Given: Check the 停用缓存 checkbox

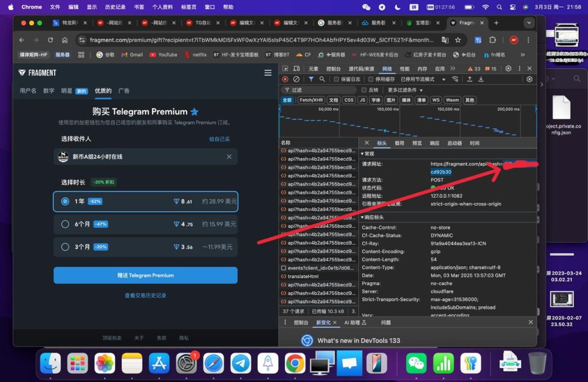Looking at the screenshot, I should coord(371,79).
